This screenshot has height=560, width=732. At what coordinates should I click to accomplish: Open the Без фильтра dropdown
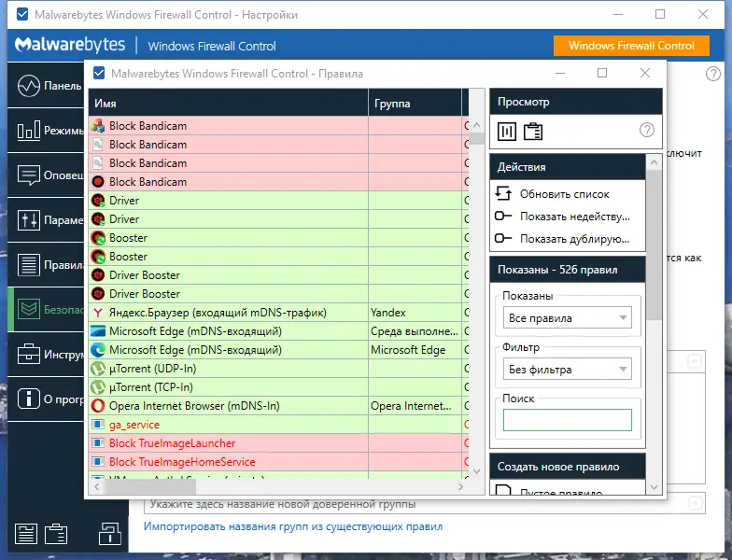[568, 370]
